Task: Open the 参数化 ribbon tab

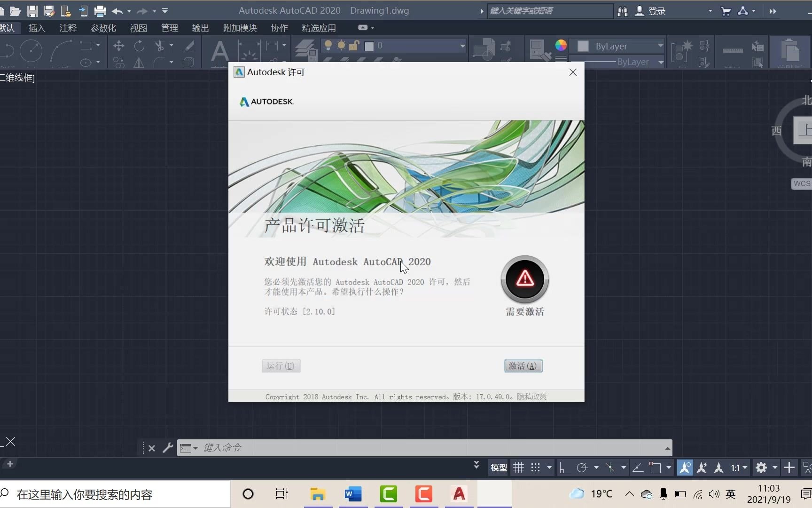Action: coord(103,28)
